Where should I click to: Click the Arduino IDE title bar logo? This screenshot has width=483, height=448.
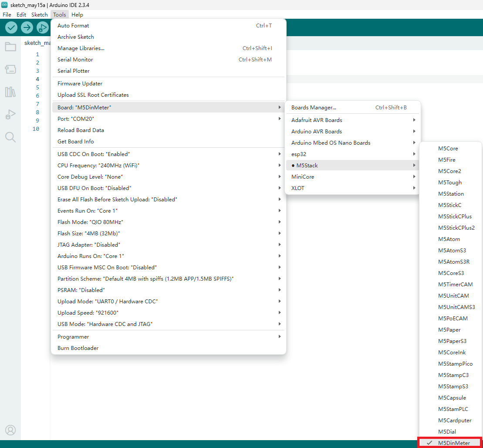4,5
